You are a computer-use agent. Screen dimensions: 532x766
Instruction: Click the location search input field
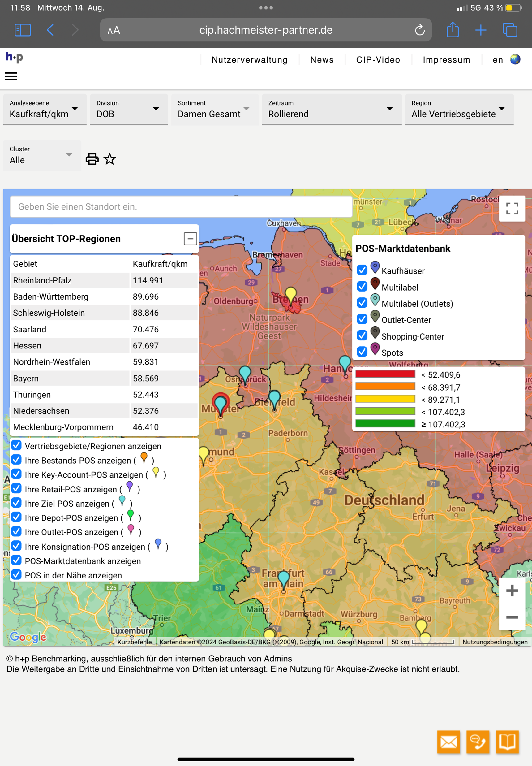click(x=181, y=207)
